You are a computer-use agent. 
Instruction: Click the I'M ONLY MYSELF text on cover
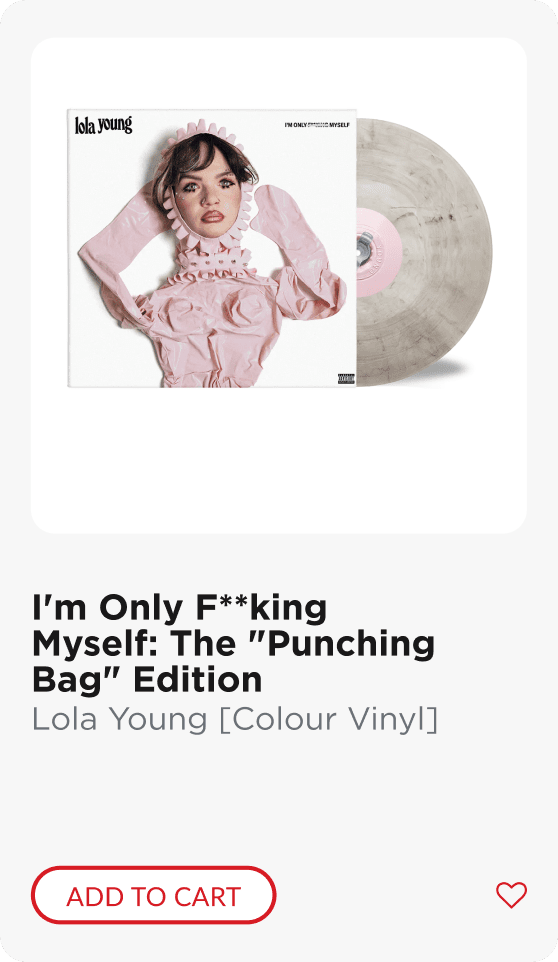point(316,125)
